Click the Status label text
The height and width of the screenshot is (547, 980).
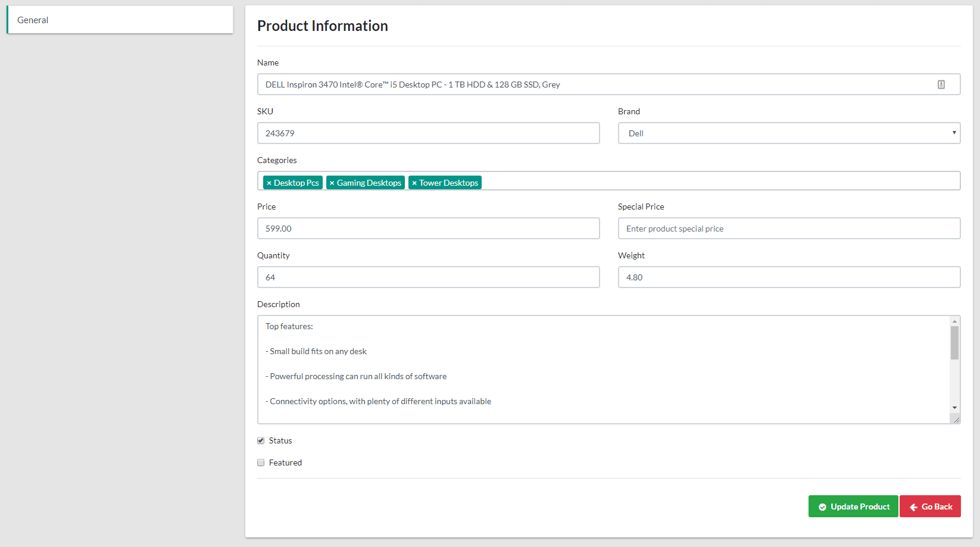pyautogui.click(x=280, y=440)
